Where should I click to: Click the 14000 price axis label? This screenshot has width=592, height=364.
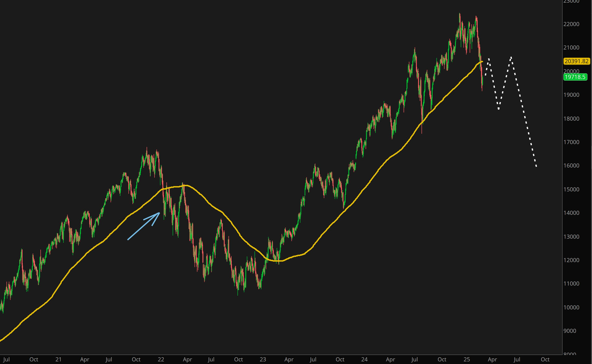click(x=571, y=213)
